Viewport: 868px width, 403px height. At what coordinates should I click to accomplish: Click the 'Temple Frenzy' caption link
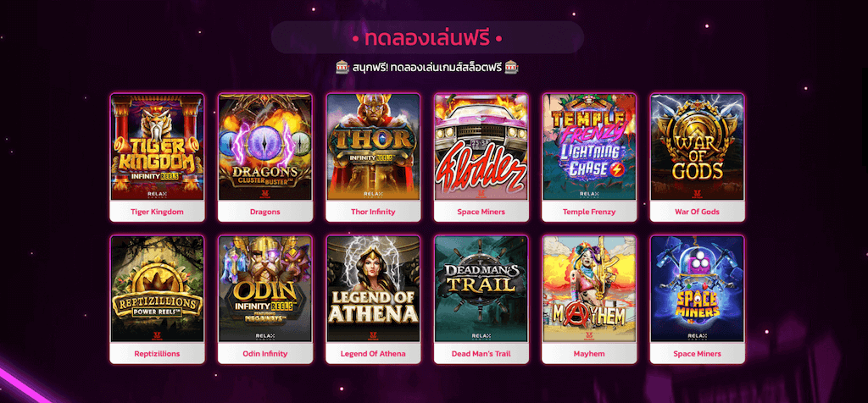point(589,212)
